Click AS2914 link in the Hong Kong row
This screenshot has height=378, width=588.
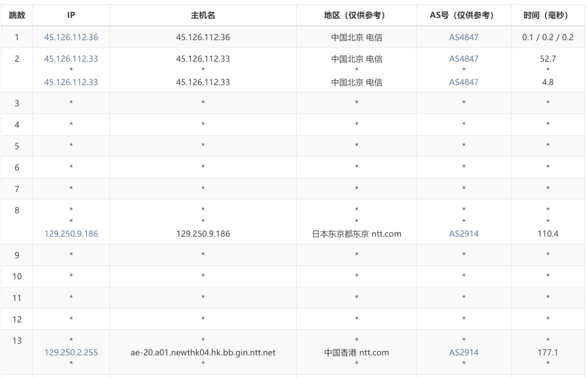[464, 353]
